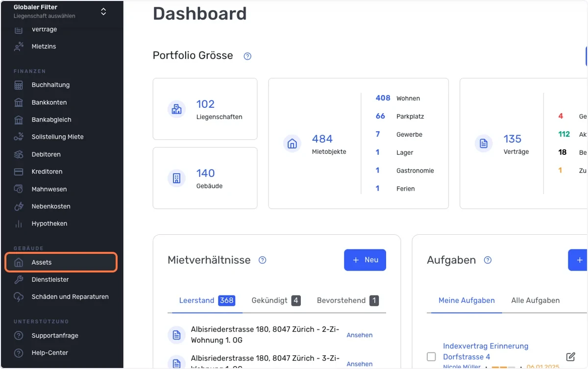Click Ansehen for the 2-Zi-Wohnung
The height and width of the screenshot is (369, 588).
pyautogui.click(x=360, y=335)
